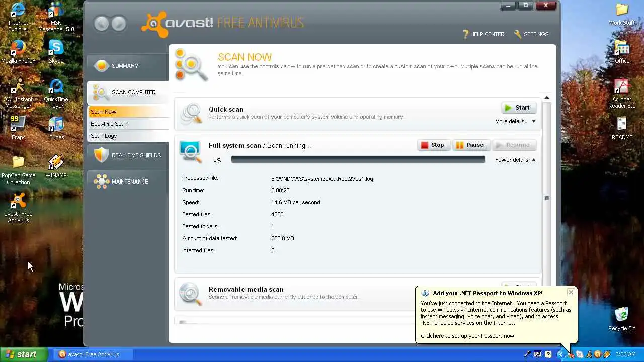Click 'Click here to set up your Passport now'

click(467, 336)
